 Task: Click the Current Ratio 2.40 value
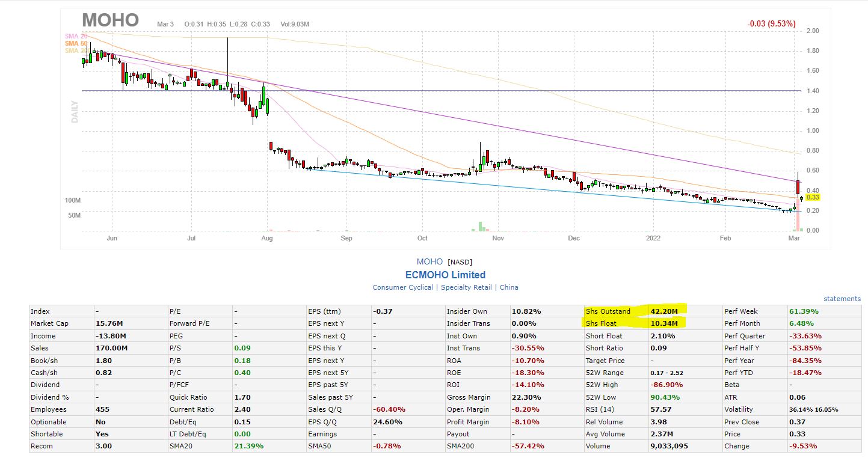[x=242, y=409]
